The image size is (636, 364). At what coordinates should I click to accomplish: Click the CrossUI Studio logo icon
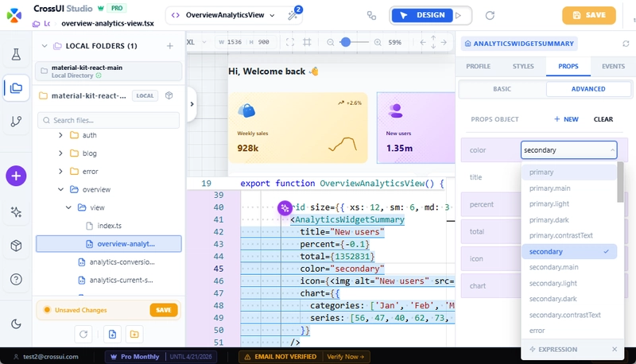pos(14,15)
